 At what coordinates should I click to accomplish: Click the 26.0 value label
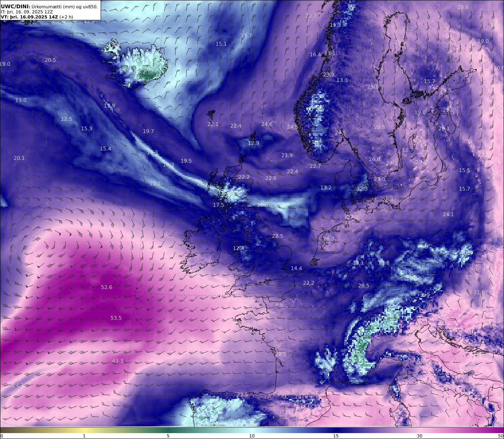374,159
